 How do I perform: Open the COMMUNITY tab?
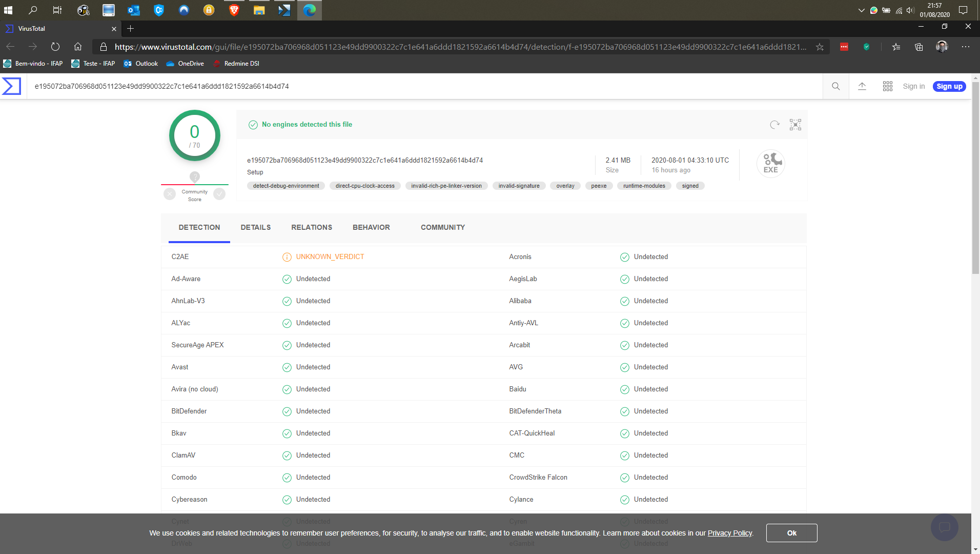442,227
